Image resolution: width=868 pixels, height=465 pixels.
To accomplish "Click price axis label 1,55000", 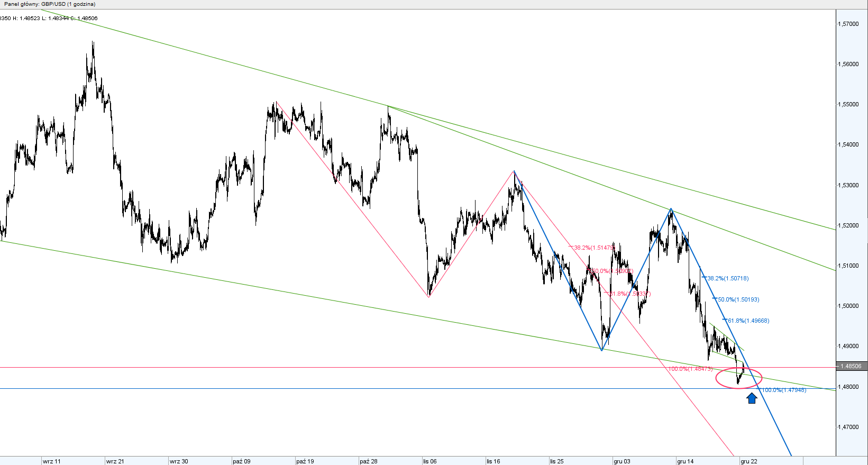I will [x=848, y=104].
